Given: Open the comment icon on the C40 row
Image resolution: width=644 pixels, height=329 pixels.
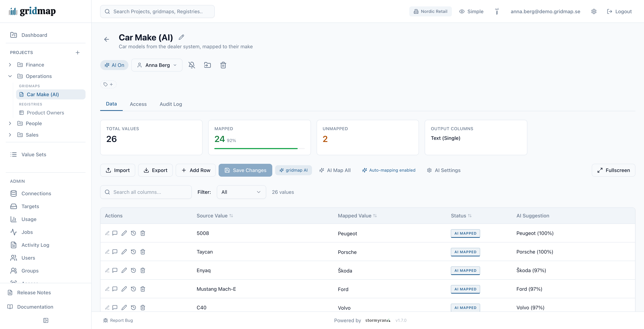Looking at the screenshot, I should click(x=115, y=308).
